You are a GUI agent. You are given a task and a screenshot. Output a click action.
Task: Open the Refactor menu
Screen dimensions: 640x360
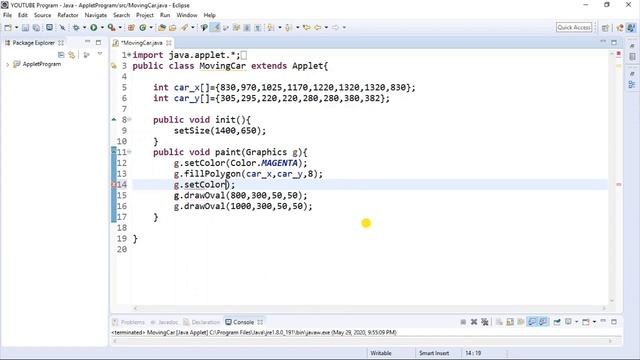point(68,15)
